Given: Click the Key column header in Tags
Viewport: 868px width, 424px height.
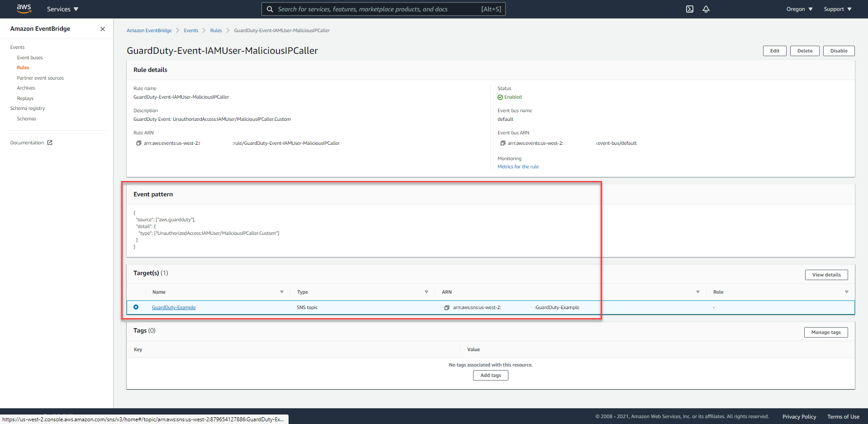Looking at the screenshot, I should (138, 349).
